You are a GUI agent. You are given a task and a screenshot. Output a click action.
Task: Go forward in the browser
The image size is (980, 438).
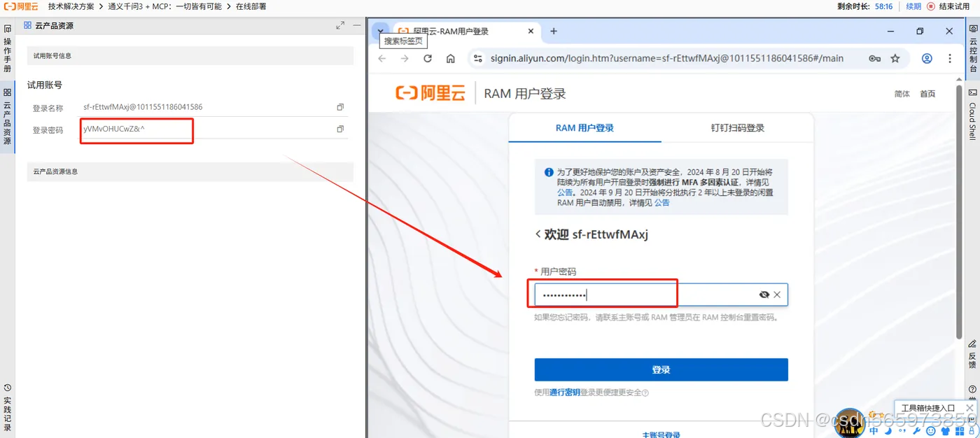click(x=405, y=59)
